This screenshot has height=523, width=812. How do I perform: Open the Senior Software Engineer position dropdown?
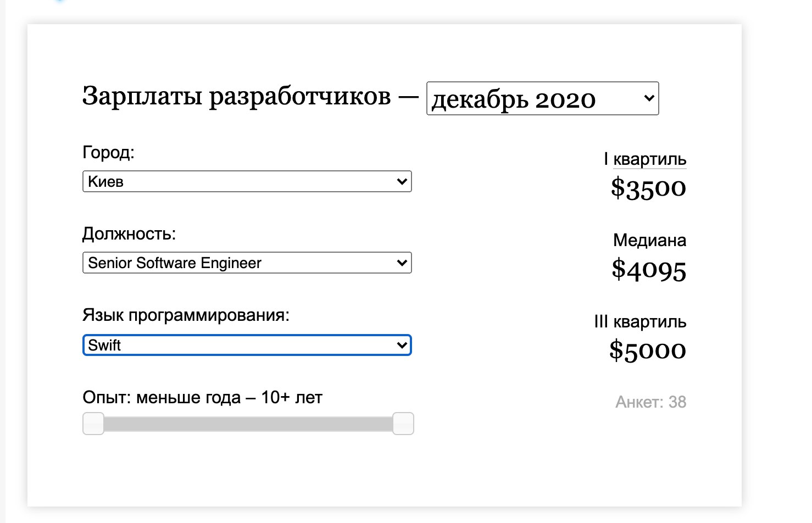click(x=247, y=263)
